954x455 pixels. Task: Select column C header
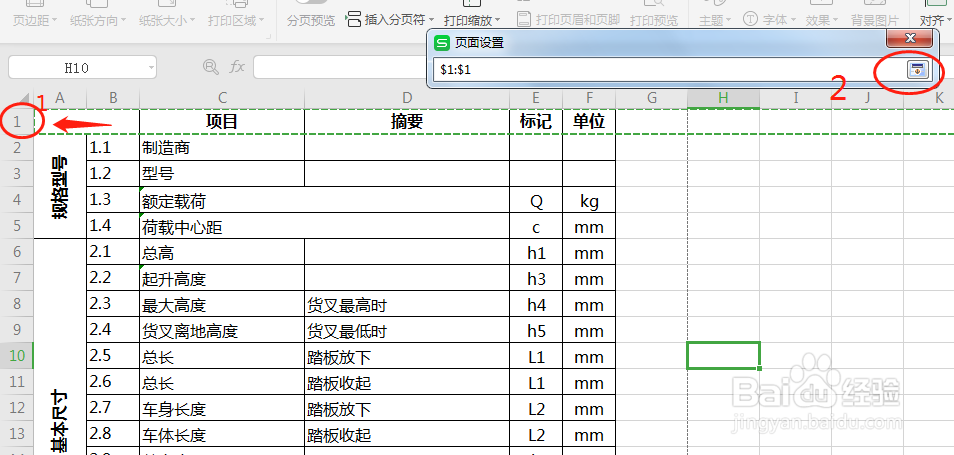tap(222, 97)
